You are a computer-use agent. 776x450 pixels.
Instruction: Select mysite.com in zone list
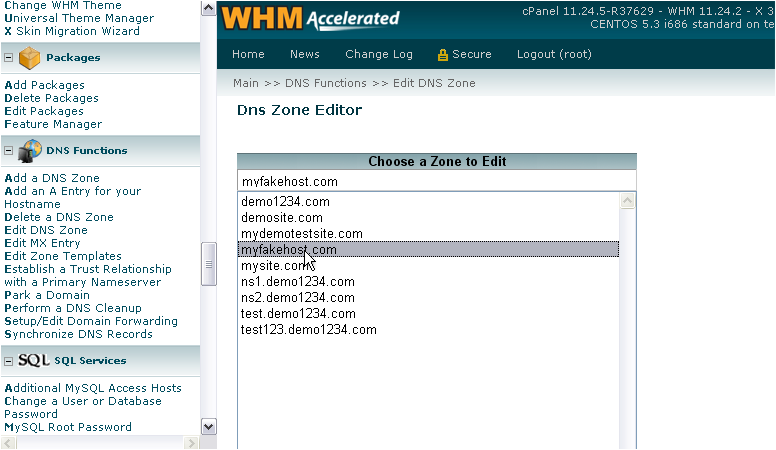pos(428,265)
